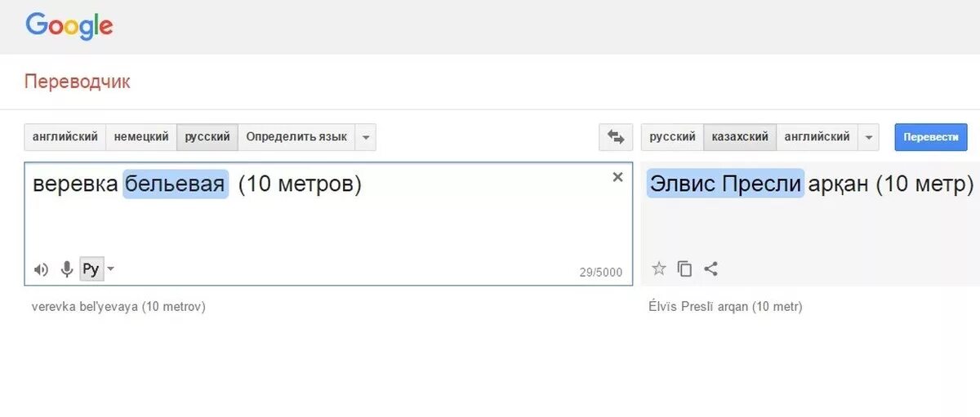Open the Google logo homepage
The width and height of the screenshot is (980, 417).
coord(69,26)
